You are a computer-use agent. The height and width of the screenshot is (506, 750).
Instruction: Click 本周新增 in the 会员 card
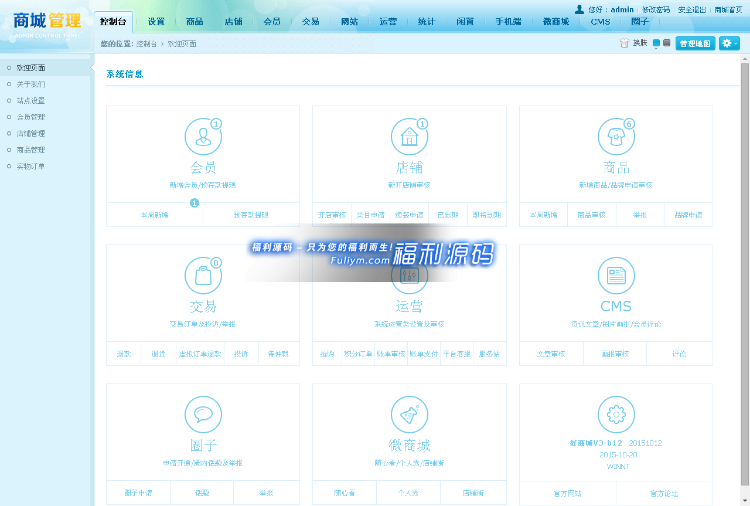click(x=154, y=215)
